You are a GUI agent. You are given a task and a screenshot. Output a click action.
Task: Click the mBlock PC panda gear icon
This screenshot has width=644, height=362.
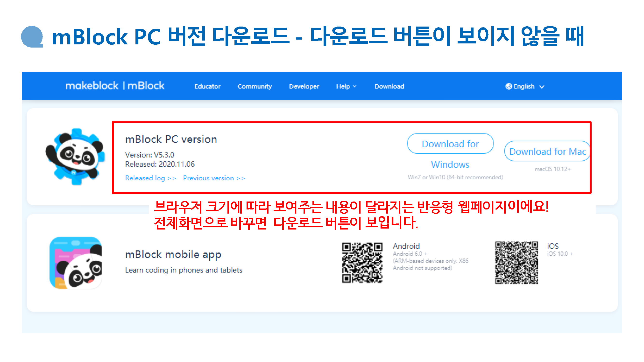pyautogui.click(x=75, y=157)
